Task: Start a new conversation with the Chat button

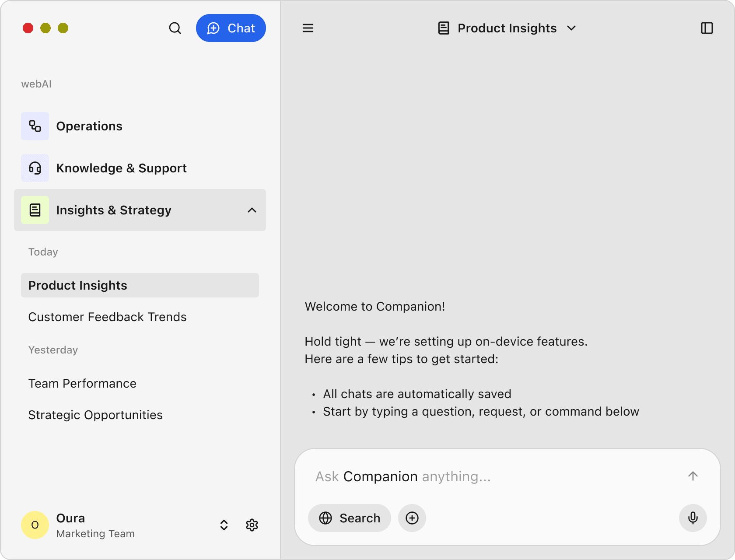Action: point(231,28)
